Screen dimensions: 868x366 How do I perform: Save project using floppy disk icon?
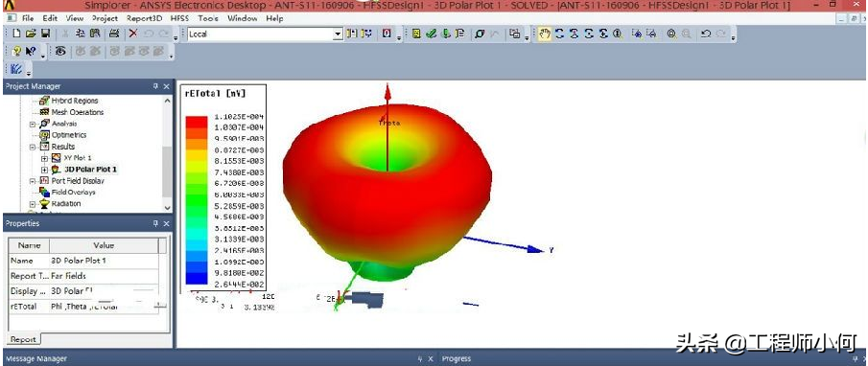tap(45, 34)
